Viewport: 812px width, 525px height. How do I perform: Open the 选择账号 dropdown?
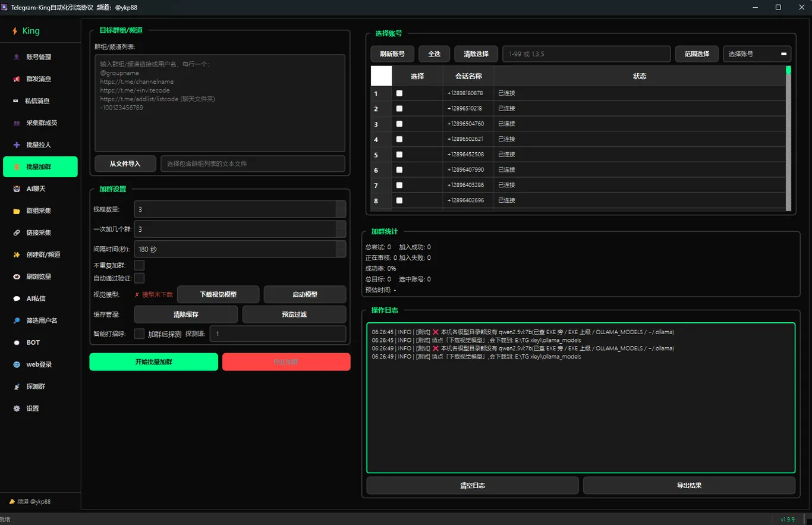757,54
